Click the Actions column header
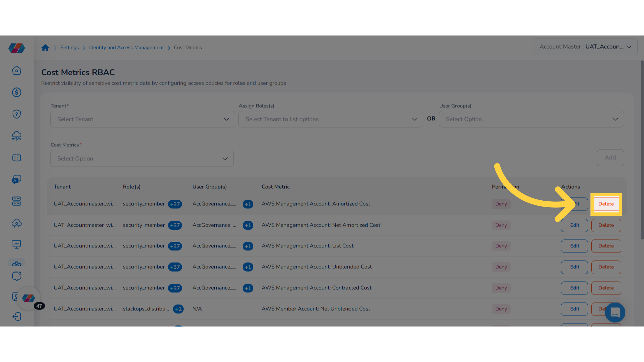 pyautogui.click(x=571, y=187)
